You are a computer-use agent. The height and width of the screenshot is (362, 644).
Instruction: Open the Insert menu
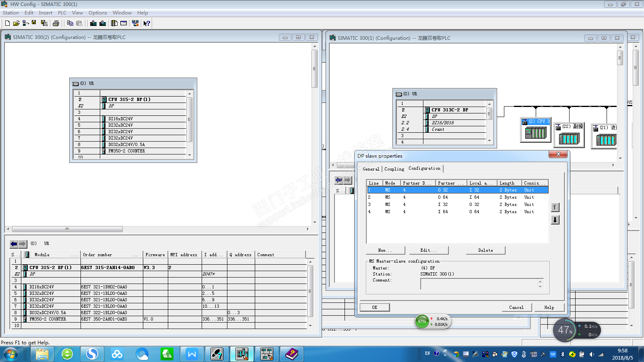pyautogui.click(x=45, y=13)
